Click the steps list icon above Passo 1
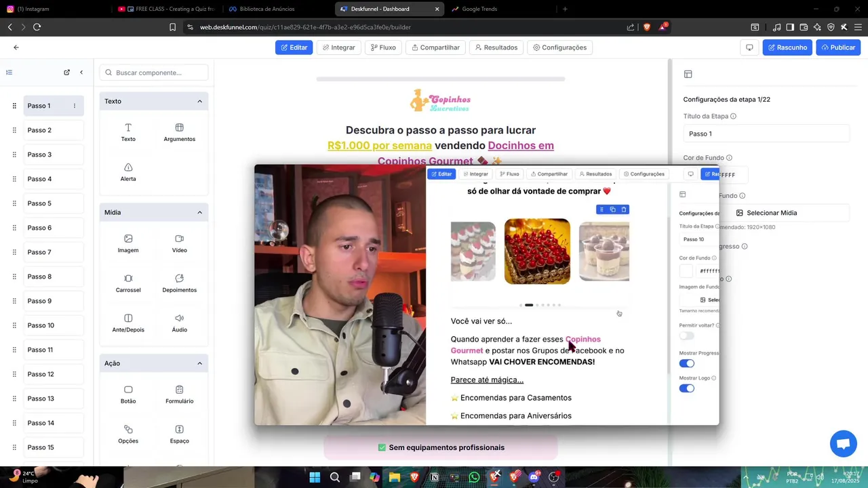868x488 pixels. click(x=9, y=73)
